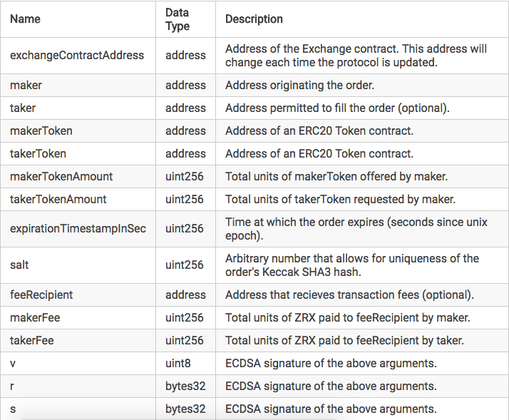Click the maker parameter name
This screenshot has height=420, width=509.
tap(26, 86)
